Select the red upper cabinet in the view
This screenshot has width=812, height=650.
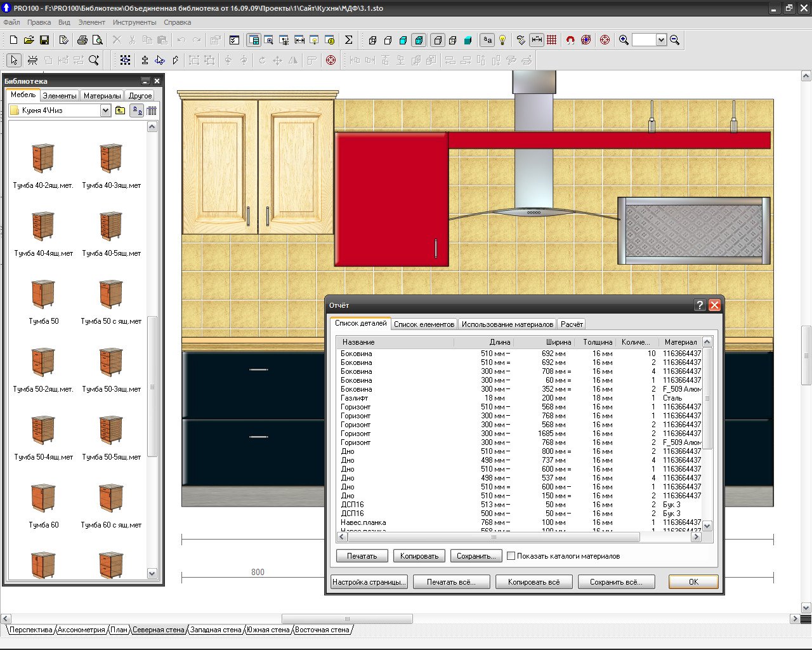(x=391, y=199)
